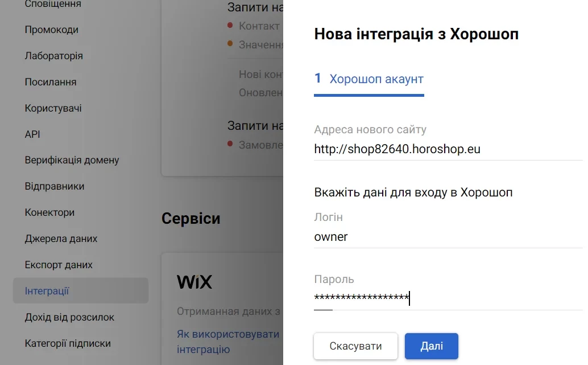Image resolution: width=588 pixels, height=365 pixels.
Task: Click the Вкажіть дані для входу text
Action: (413, 192)
